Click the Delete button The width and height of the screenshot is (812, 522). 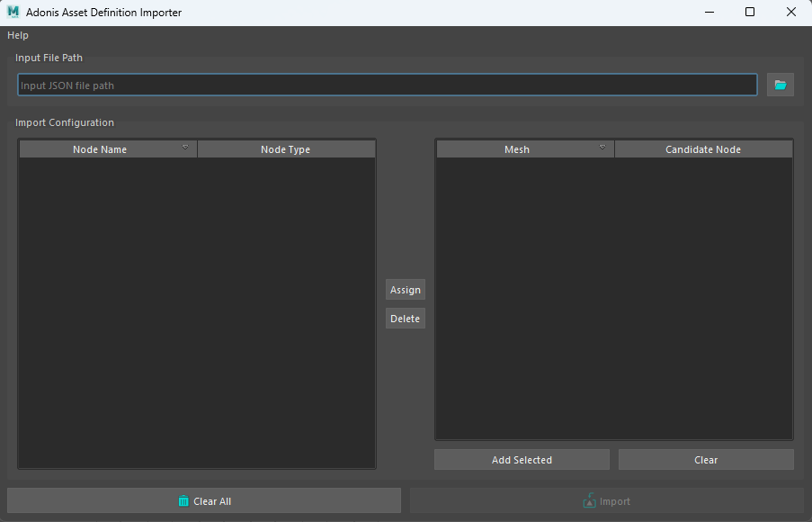coord(405,319)
